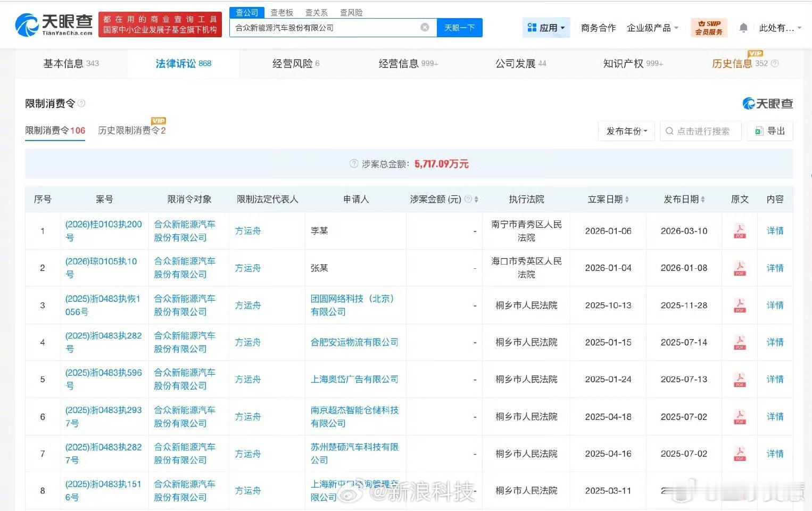Sort by 发布日期 column arrows
This screenshot has height=511, width=812.
click(x=702, y=200)
